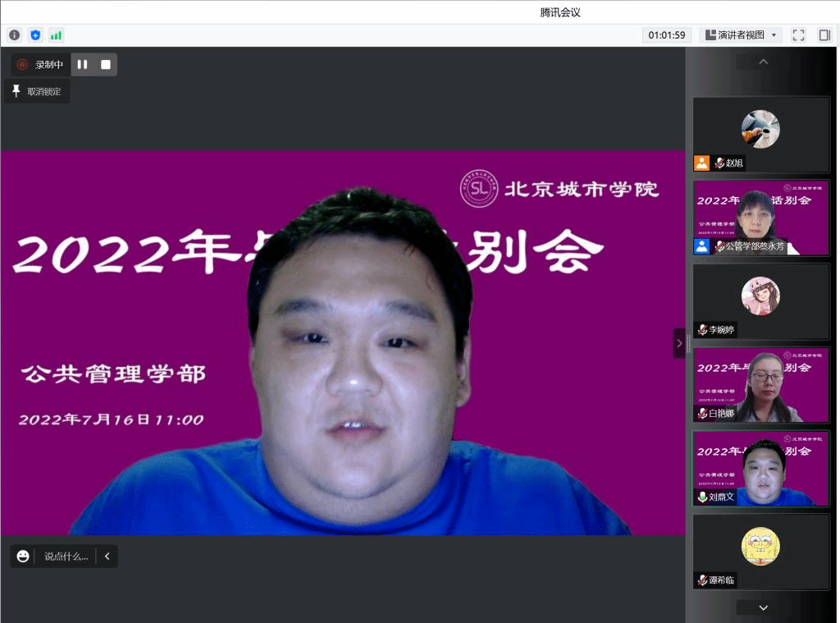840x623 pixels.
Task: Toggle the sidebar panel layout icon
Action: [x=824, y=35]
